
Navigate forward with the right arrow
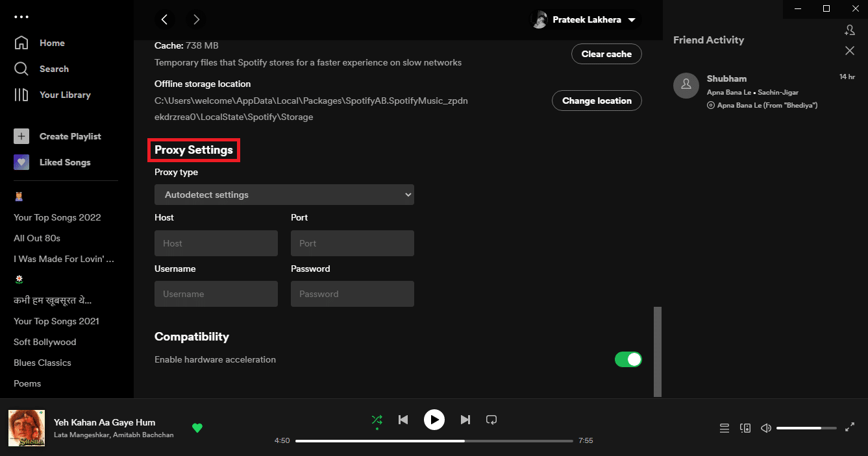click(x=197, y=19)
